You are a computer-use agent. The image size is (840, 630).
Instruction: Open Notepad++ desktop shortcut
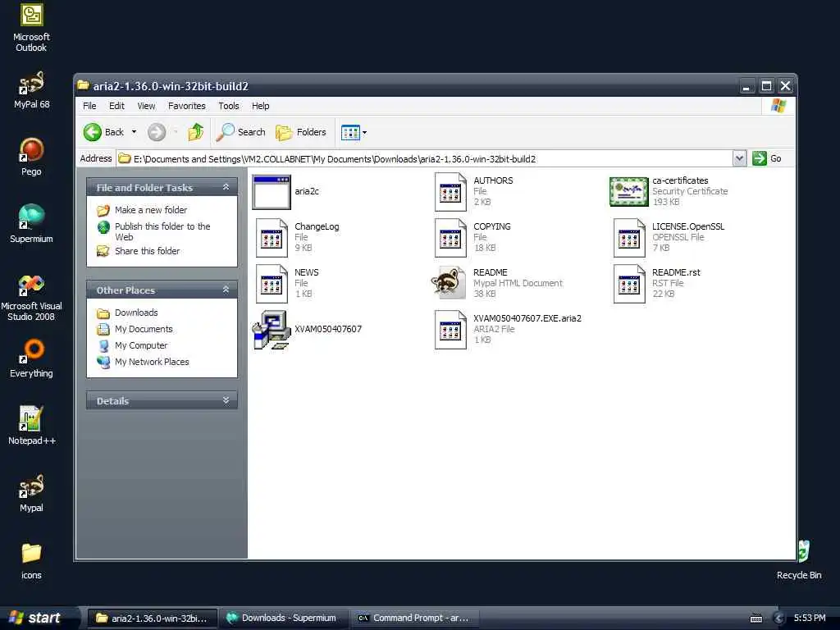[31, 426]
